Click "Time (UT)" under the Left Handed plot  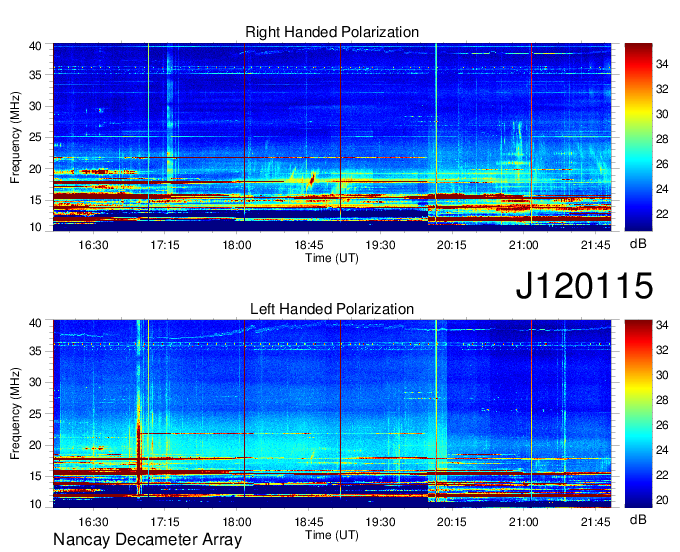(332, 535)
